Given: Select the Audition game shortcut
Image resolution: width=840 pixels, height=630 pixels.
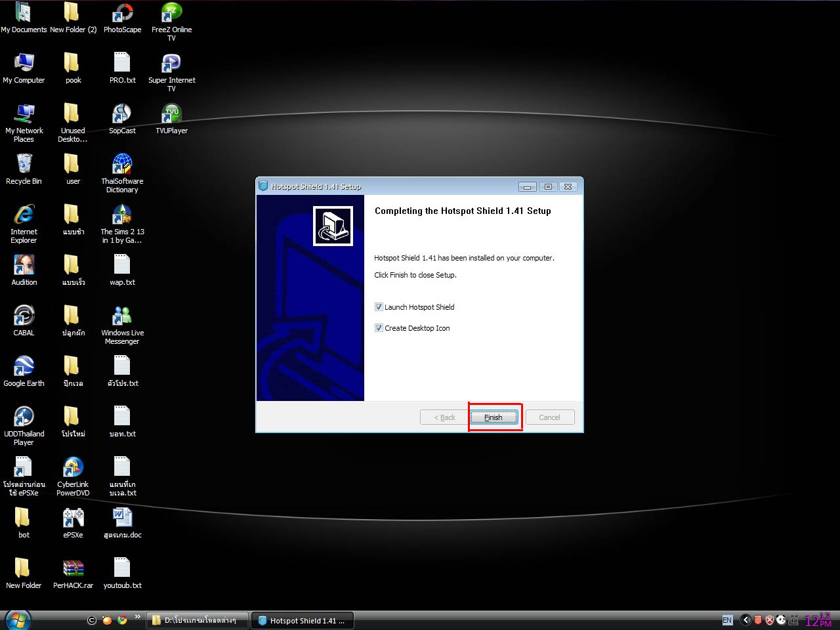Looking at the screenshot, I should pyautogui.click(x=24, y=270).
